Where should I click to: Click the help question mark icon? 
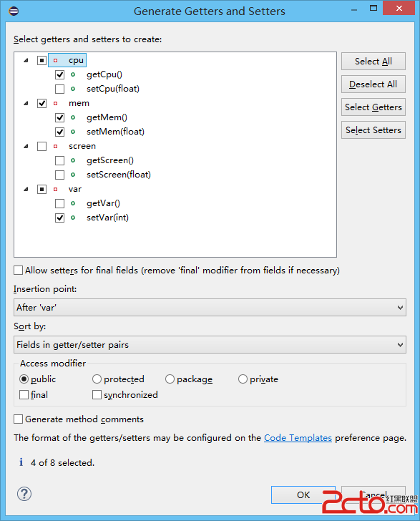click(24, 494)
